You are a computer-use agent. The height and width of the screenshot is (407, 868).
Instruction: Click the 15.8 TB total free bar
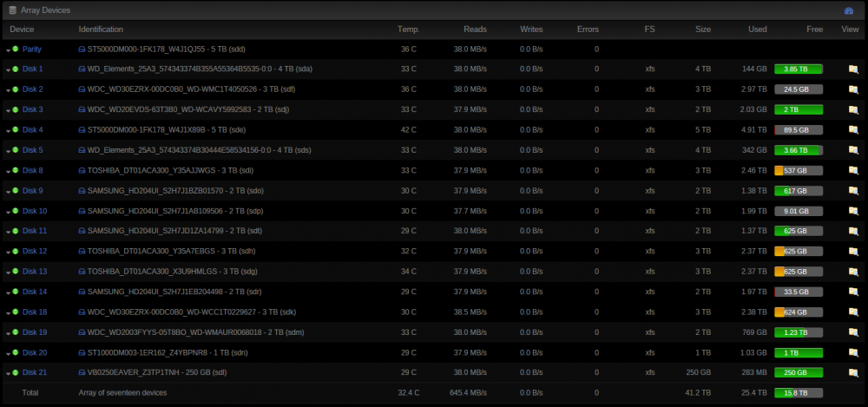click(x=799, y=393)
